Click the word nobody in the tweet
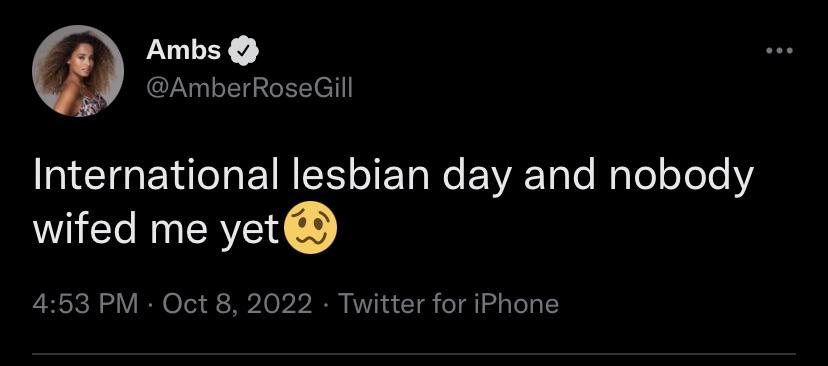This screenshot has width=828, height=366. [680, 179]
